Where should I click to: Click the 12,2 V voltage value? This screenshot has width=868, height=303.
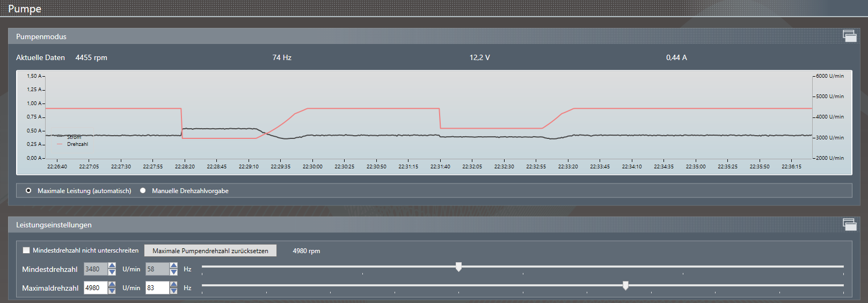coord(480,57)
